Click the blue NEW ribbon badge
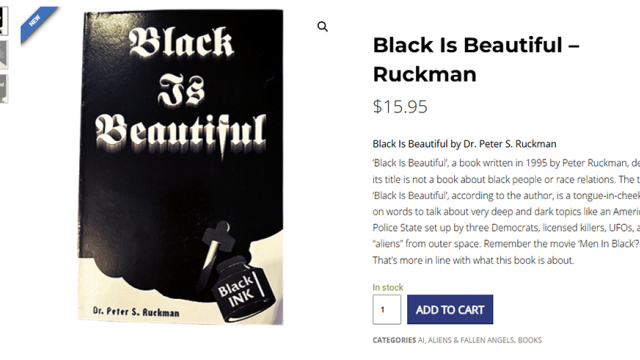 38,23
